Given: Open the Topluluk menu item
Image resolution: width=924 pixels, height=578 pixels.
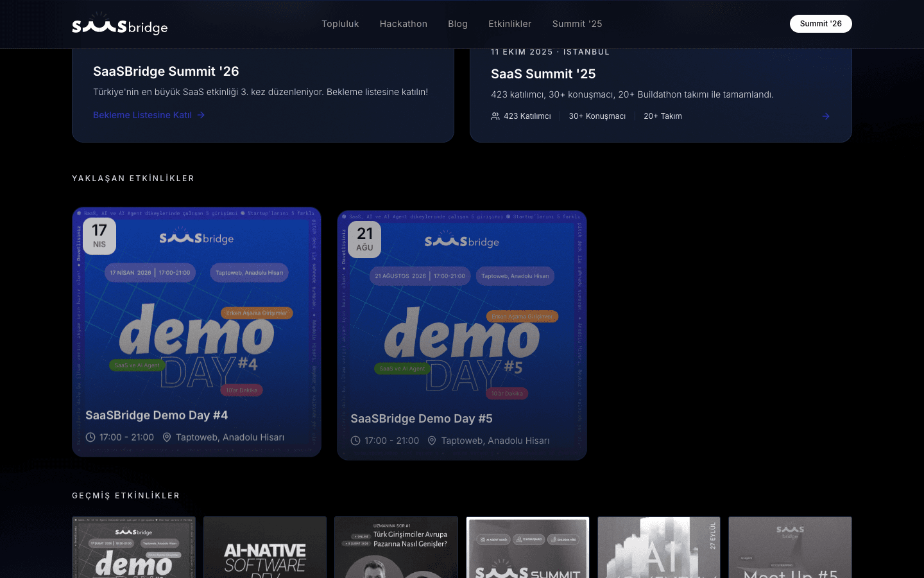Looking at the screenshot, I should click(x=340, y=24).
